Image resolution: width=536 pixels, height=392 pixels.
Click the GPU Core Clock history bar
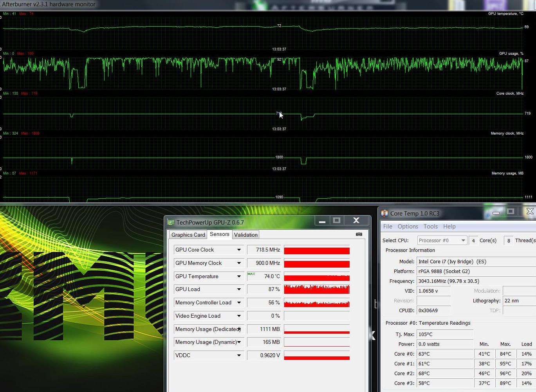[316, 250]
